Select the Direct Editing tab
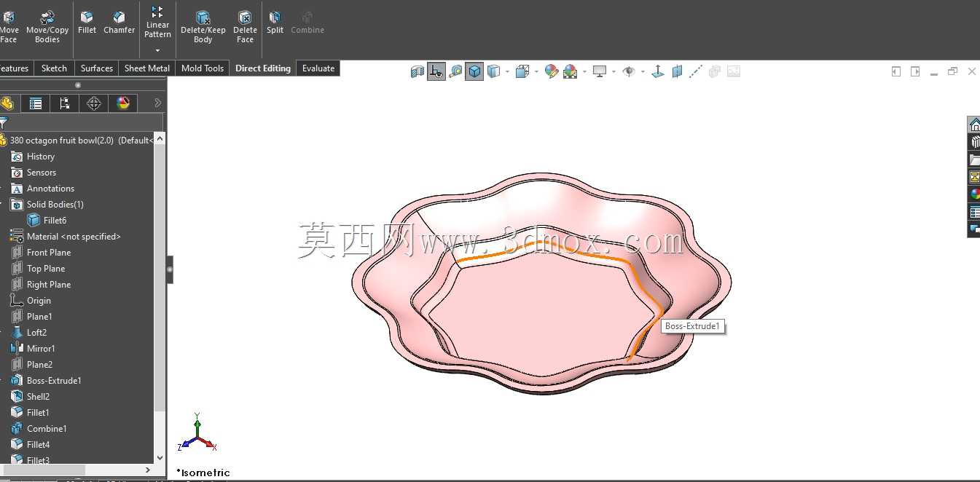Image resolution: width=980 pixels, height=482 pixels. (263, 68)
